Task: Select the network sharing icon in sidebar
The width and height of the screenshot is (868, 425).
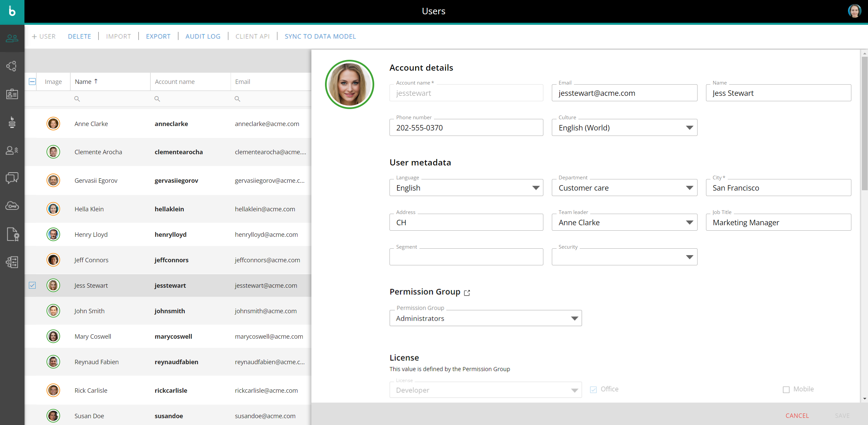Action: point(12,66)
